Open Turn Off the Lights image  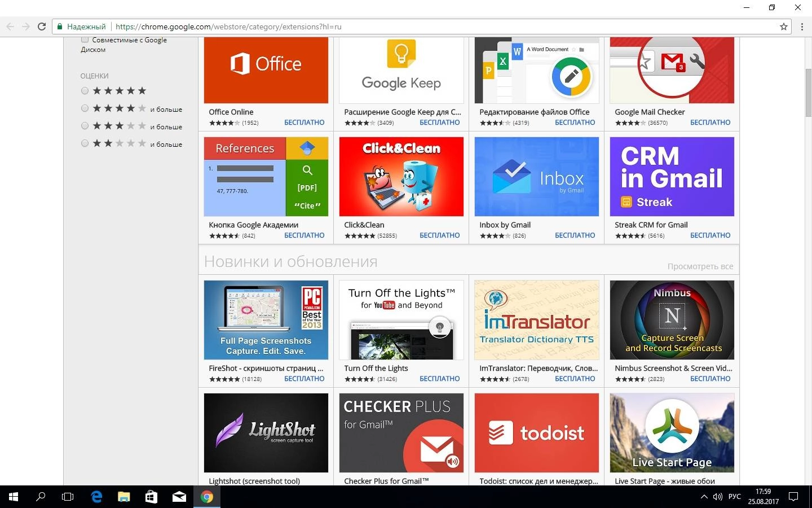pyautogui.click(x=401, y=320)
